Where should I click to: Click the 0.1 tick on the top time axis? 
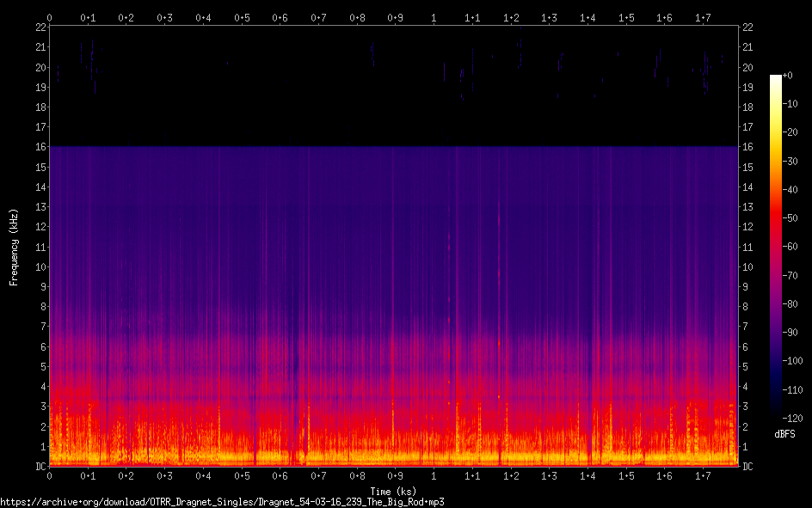[x=88, y=17]
